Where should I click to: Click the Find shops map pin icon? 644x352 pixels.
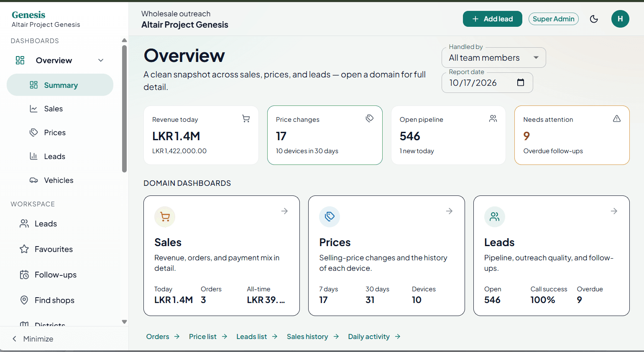point(24,301)
